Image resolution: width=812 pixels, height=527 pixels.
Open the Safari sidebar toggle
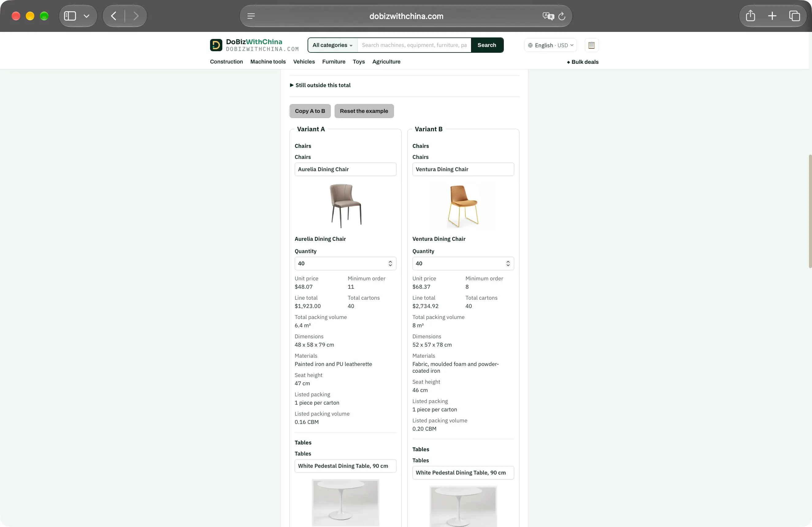pyautogui.click(x=70, y=16)
